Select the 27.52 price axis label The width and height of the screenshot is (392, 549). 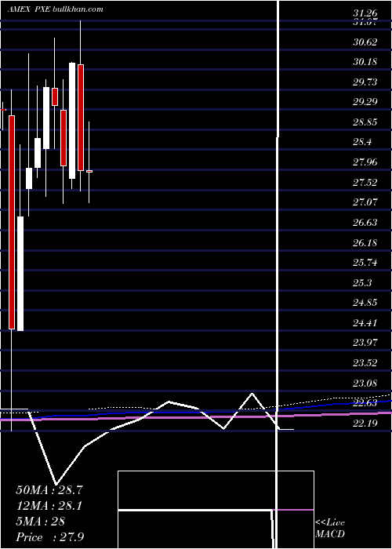pyautogui.click(x=365, y=183)
